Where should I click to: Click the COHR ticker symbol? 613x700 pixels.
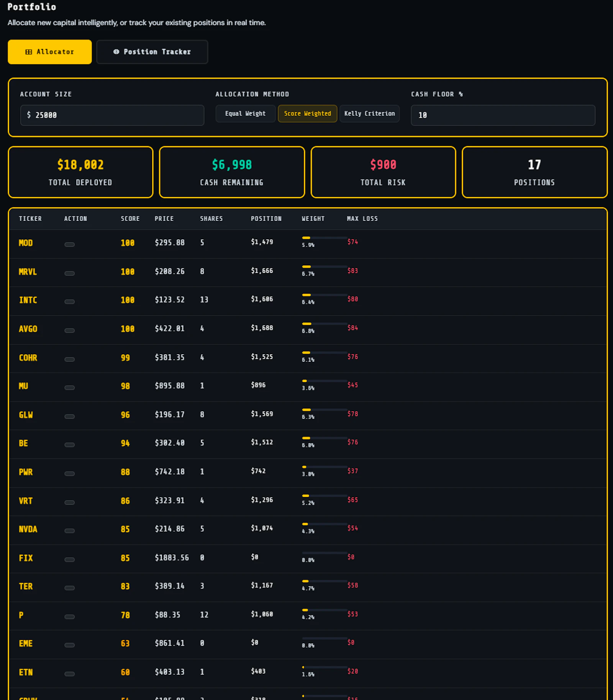tap(28, 358)
